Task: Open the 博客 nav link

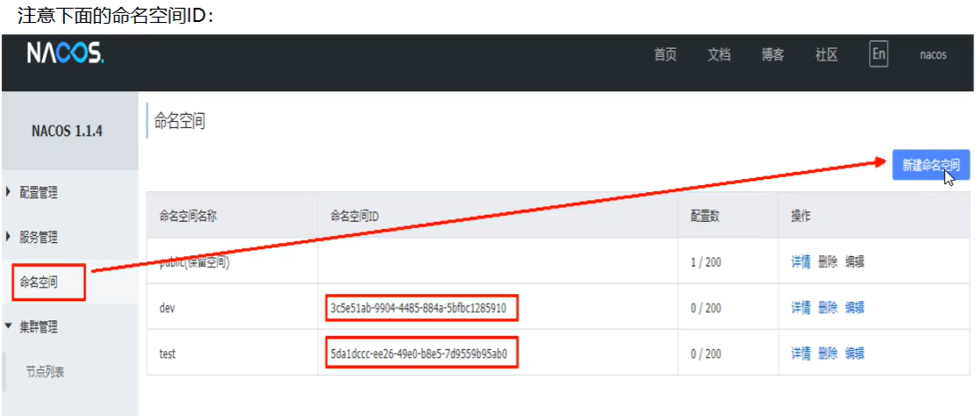Action: click(x=773, y=55)
